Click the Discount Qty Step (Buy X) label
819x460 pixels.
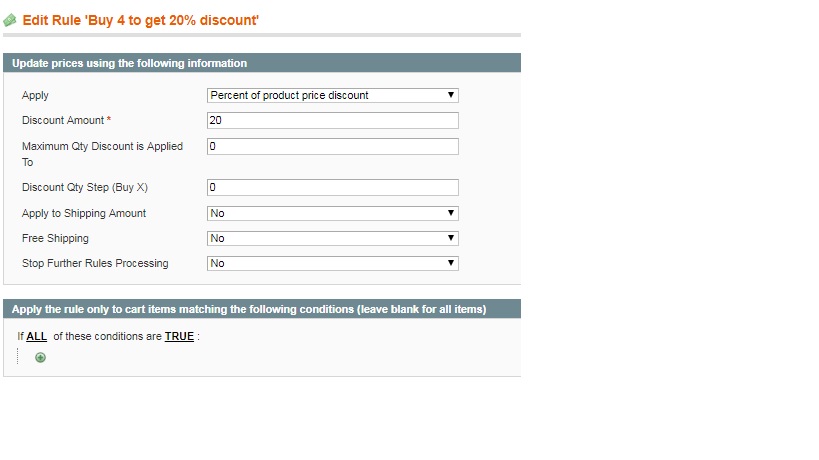(x=85, y=187)
